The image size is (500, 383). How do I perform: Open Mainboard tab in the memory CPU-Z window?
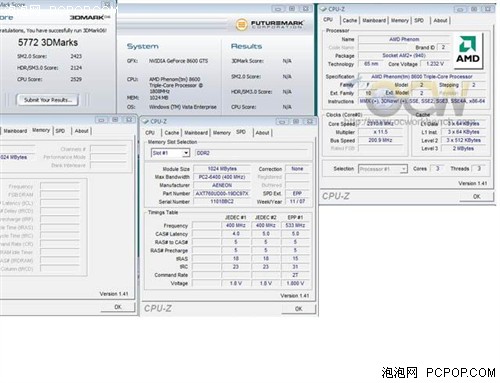pyautogui.click(x=15, y=131)
